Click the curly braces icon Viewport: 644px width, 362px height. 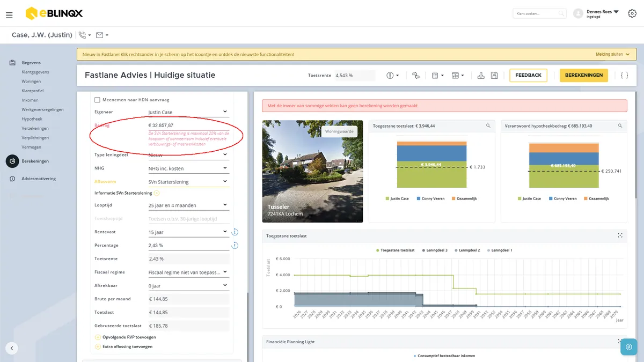click(x=624, y=76)
